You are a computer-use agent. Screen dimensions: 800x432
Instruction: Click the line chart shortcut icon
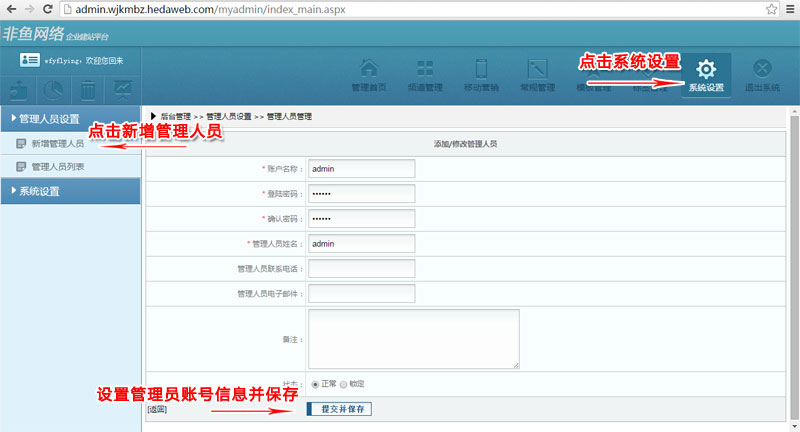tap(122, 90)
